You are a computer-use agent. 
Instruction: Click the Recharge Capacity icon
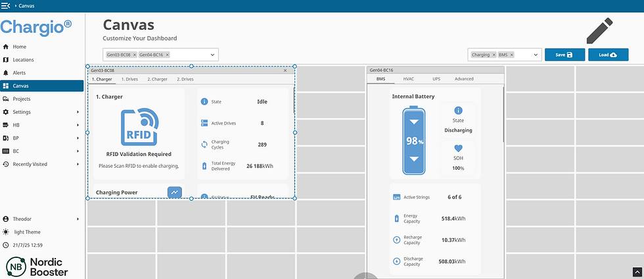coord(397,240)
